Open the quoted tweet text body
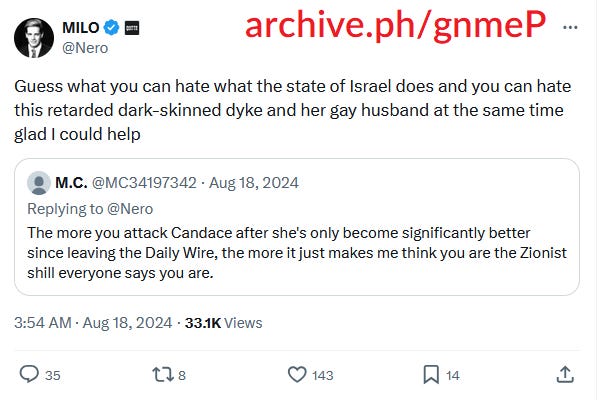The image size is (601, 400). coord(297,253)
